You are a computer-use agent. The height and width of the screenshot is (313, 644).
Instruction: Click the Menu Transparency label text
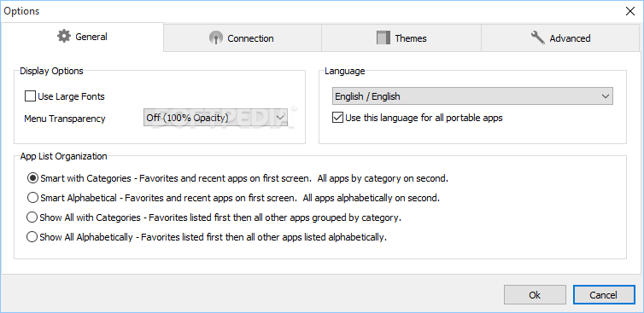pyautogui.click(x=65, y=119)
